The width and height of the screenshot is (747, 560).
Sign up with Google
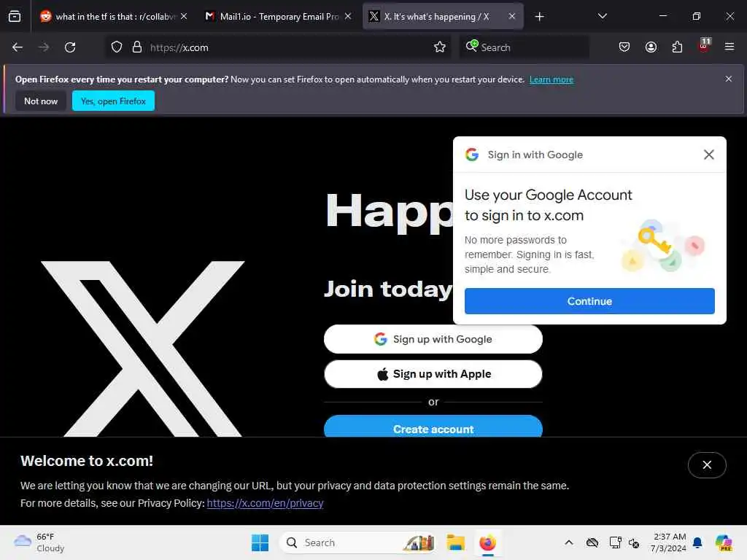point(433,339)
